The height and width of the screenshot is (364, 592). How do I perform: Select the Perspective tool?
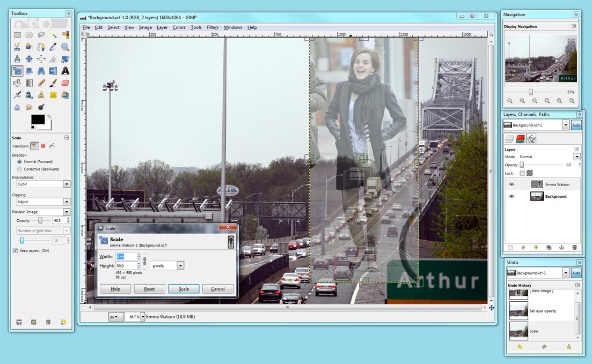click(41, 71)
